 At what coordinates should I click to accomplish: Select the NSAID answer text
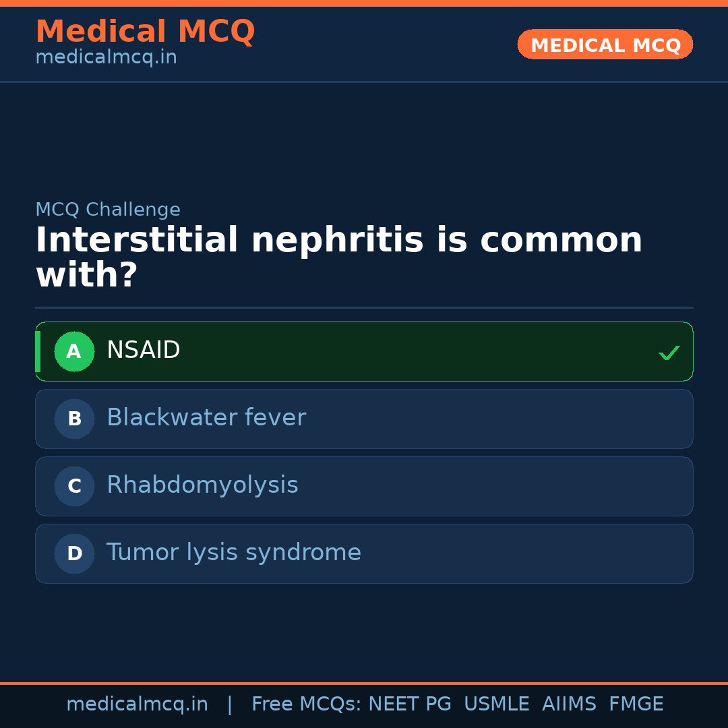pos(143,351)
